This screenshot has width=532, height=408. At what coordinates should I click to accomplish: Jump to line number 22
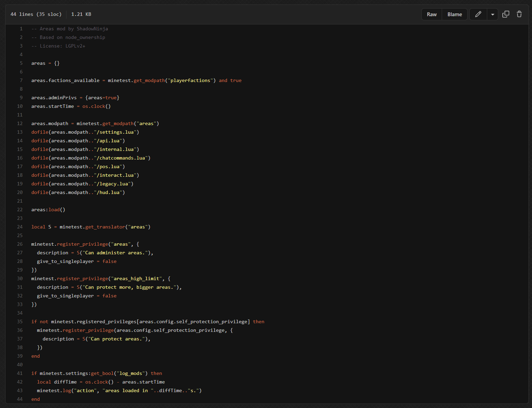click(20, 210)
